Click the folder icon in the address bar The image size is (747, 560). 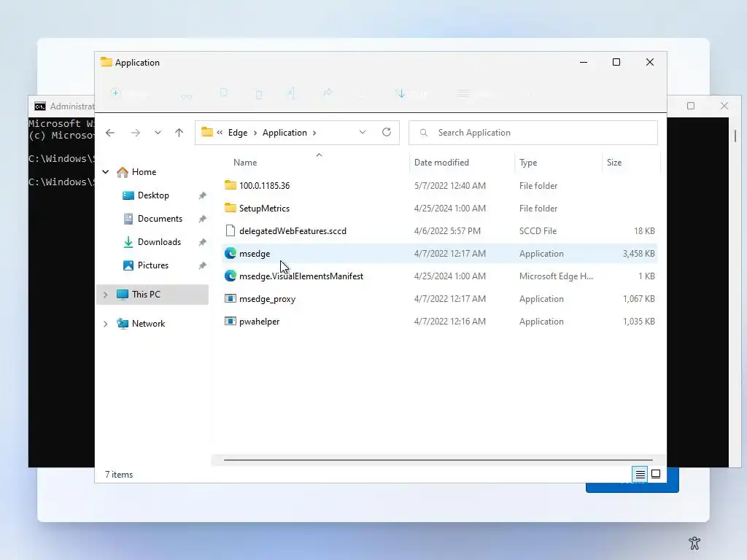(206, 132)
